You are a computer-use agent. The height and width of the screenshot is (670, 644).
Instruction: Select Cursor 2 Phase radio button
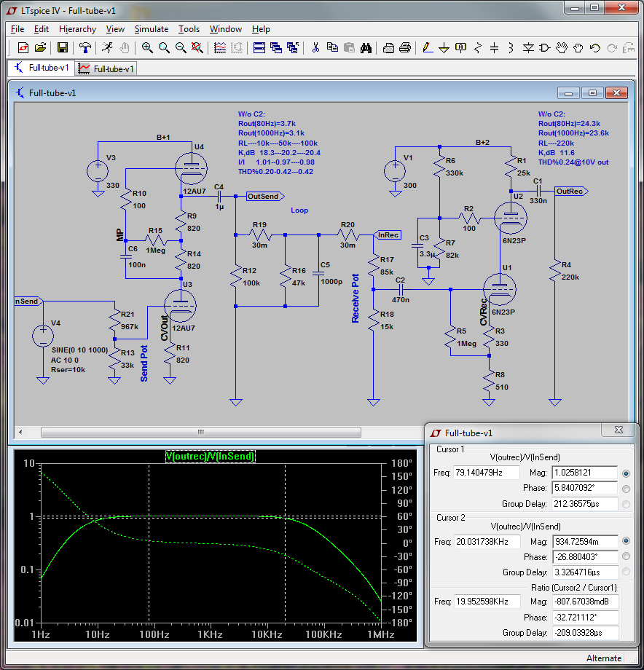pos(626,556)
